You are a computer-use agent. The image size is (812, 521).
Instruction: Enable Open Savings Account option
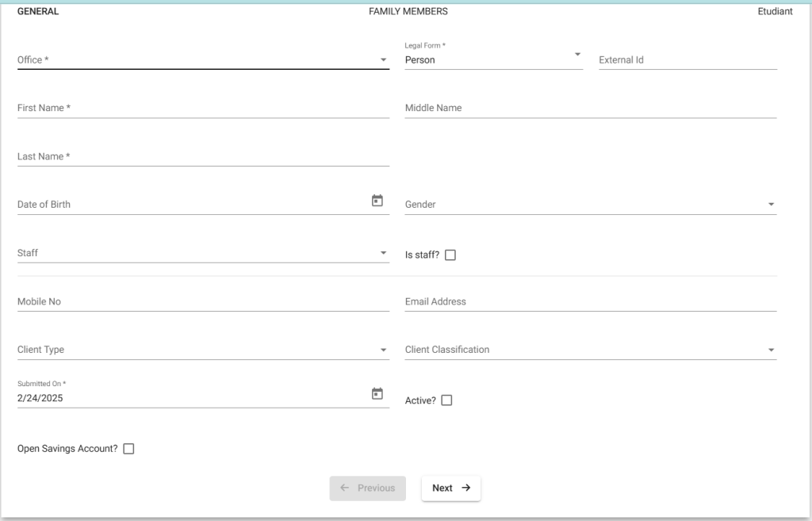[128, 448]
